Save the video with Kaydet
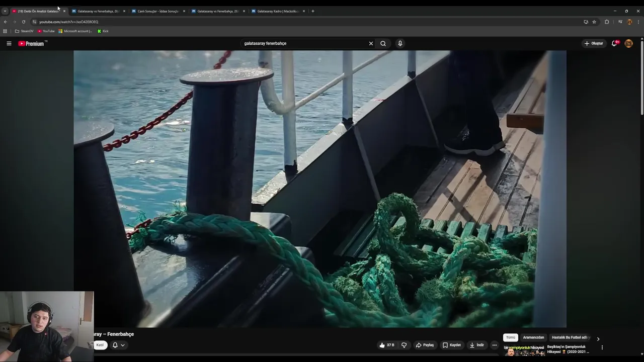644x362 pixels. [x=452, y=345]
